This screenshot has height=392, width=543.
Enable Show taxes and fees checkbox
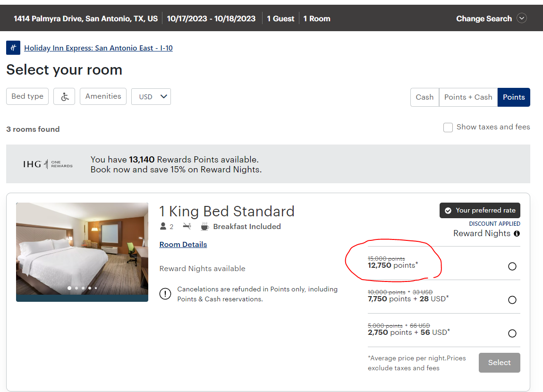click(448, 128)
